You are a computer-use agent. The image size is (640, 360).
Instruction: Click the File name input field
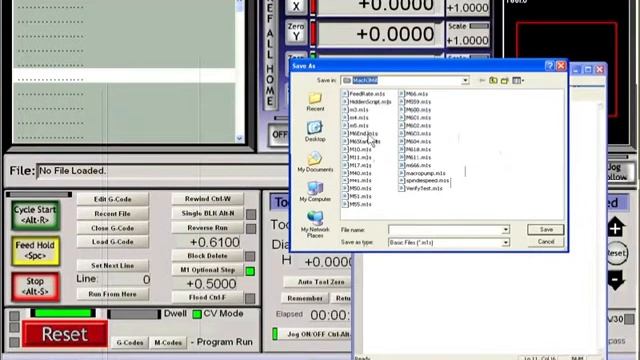click(445, 230)
